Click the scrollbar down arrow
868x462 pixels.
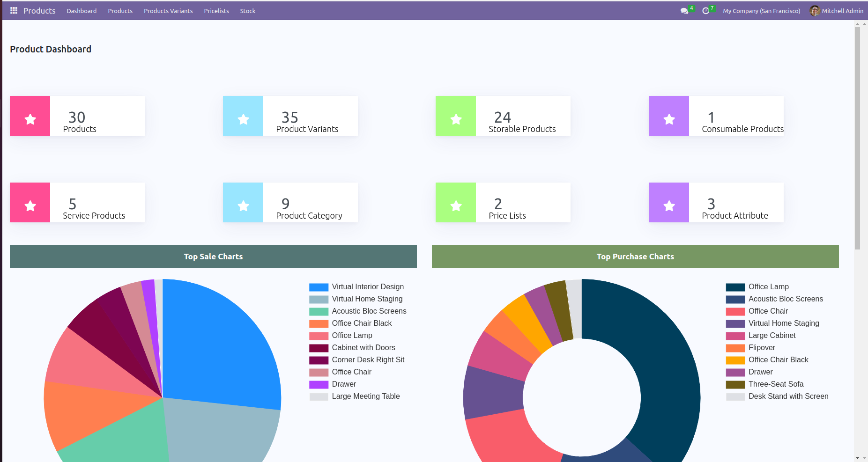[857, 458]
